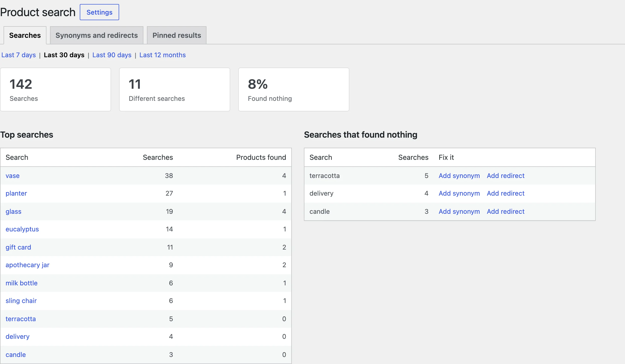This screenshot has width=625, height=364.
Task: Filter by Last 7 days
Action: click(x=19, y=55)
